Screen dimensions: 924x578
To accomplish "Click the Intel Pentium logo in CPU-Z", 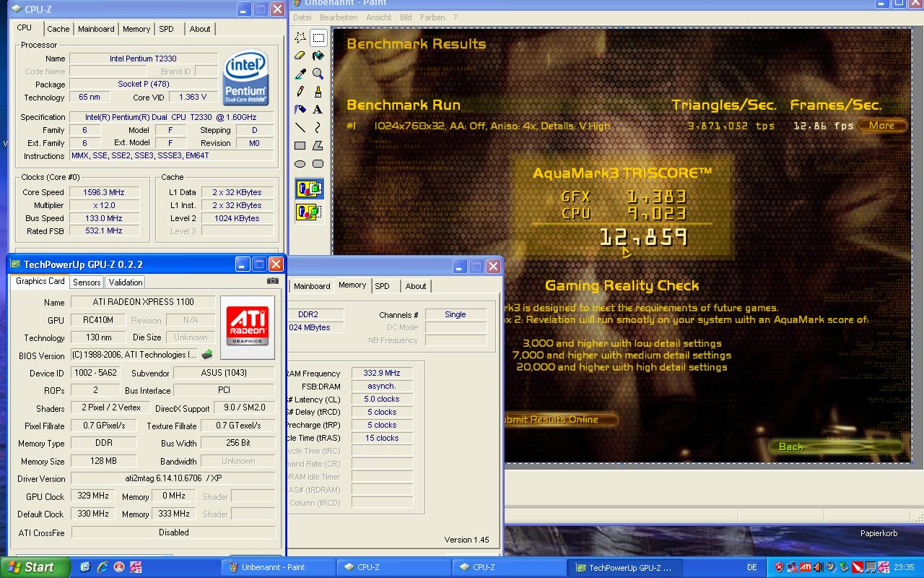I will coord(246,78).
